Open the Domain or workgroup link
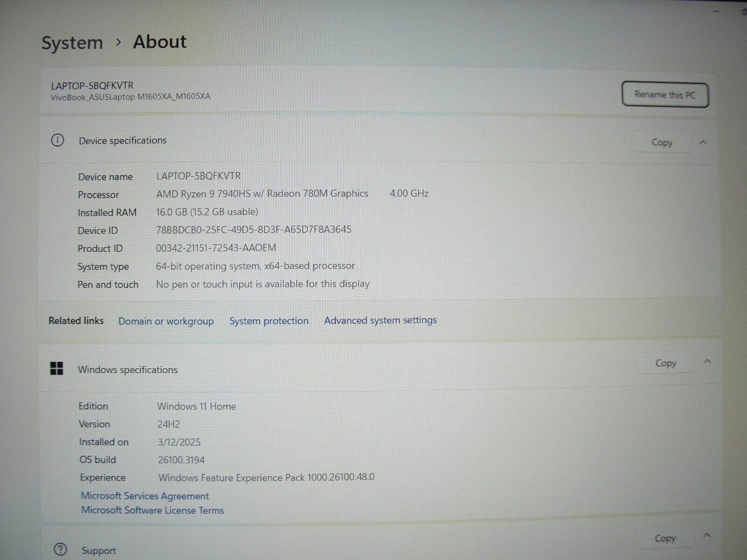The height and width of the screenshot is (560, 747). coord(166,321)
